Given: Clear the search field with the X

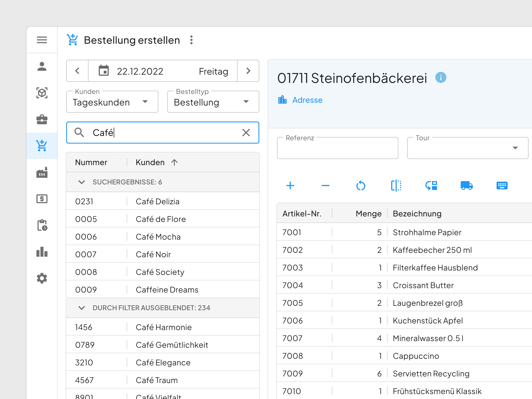Looking at the screenshot, I should [246, 133].
